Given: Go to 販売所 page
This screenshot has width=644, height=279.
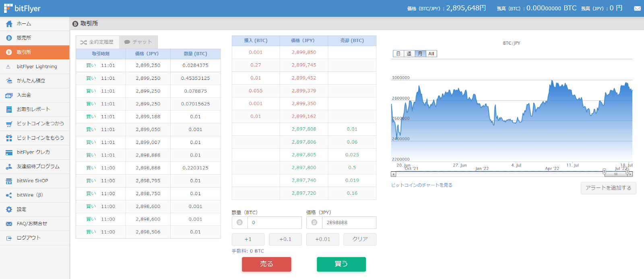Looking at the screenshot, I should 35,38.
